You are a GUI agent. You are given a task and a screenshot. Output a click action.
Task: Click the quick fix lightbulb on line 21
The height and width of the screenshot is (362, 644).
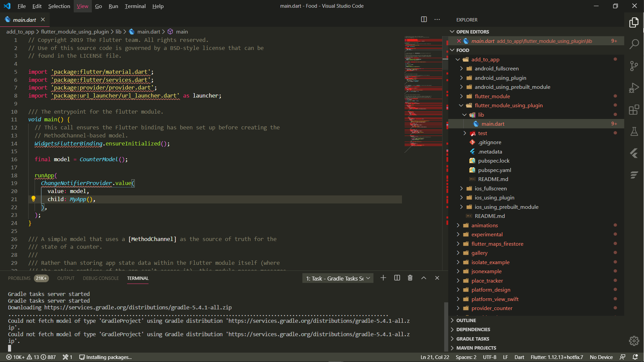(34, 198)
